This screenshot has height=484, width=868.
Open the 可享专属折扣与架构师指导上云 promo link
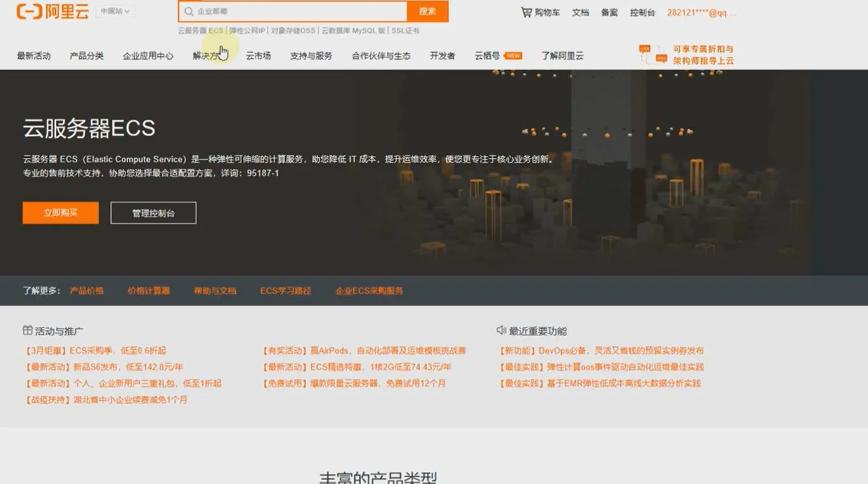[x=703, y=55]
